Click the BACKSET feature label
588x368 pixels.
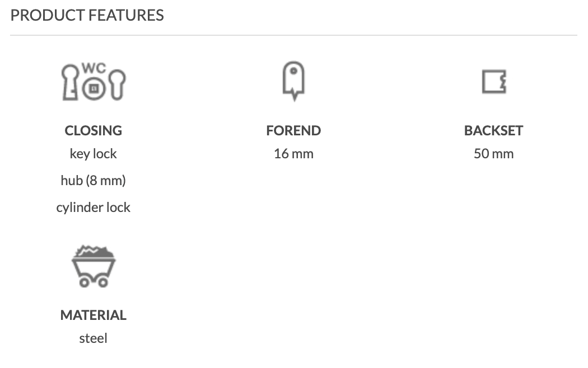493,130
